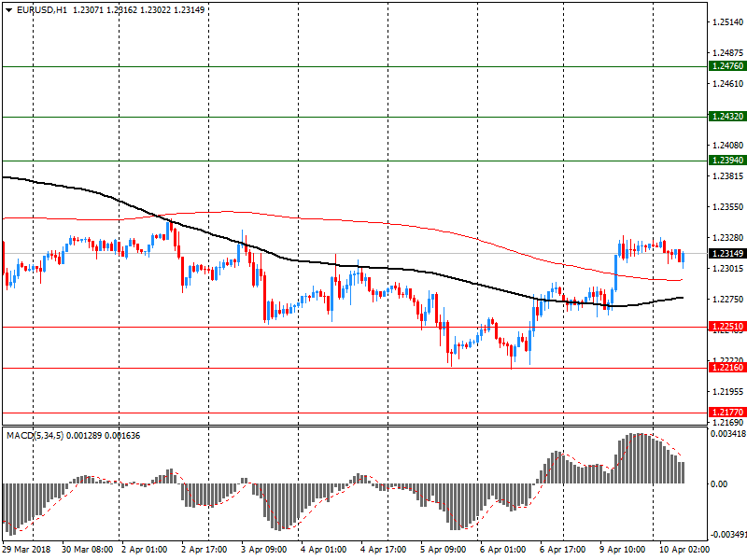747x560 pixels.
Task: Click the 29 Mar 2018 time axis label
Action: [x=27, y=549]
